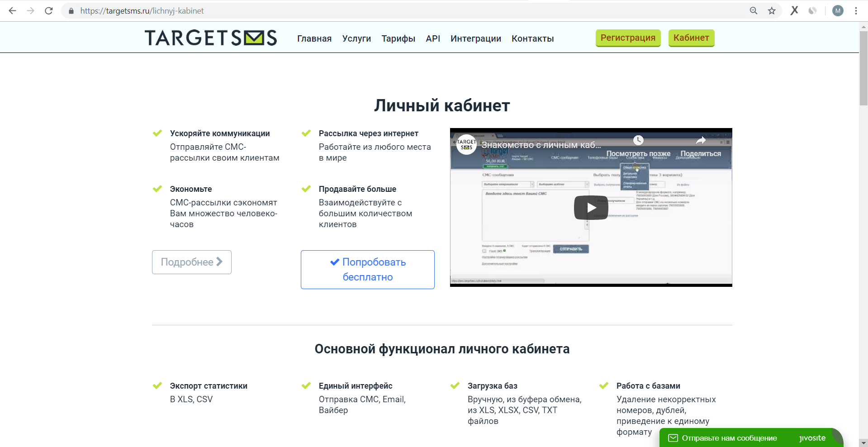Click 'Основной функционал личного кабинета' heading
The image size is (868, 447).
click(442, 349)
